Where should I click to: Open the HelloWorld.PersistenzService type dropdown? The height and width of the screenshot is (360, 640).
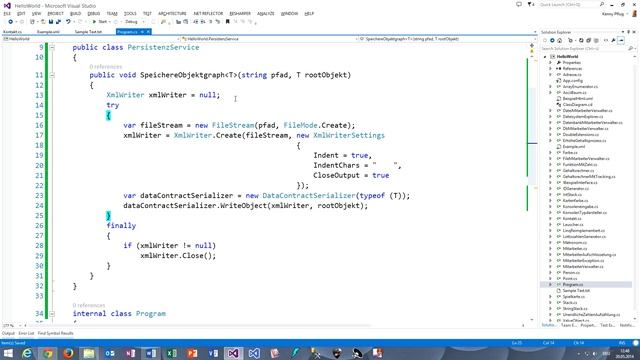(x=268, y=39)
